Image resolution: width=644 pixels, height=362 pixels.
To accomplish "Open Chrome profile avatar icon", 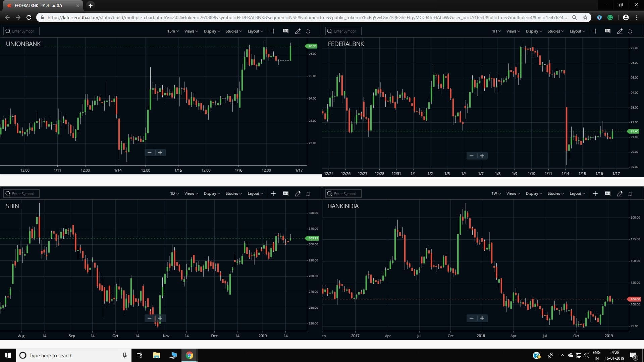I will coord(626,17).
